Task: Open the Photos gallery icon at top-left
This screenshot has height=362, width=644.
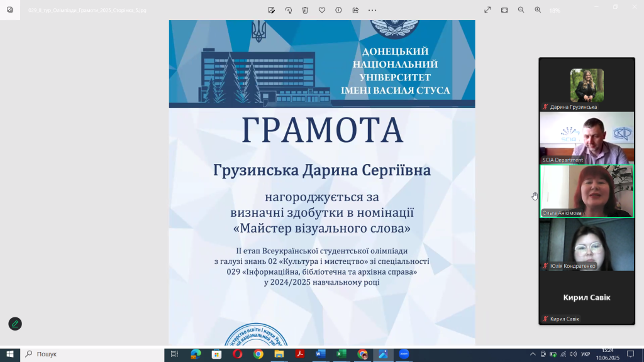Action: point(10,10)
